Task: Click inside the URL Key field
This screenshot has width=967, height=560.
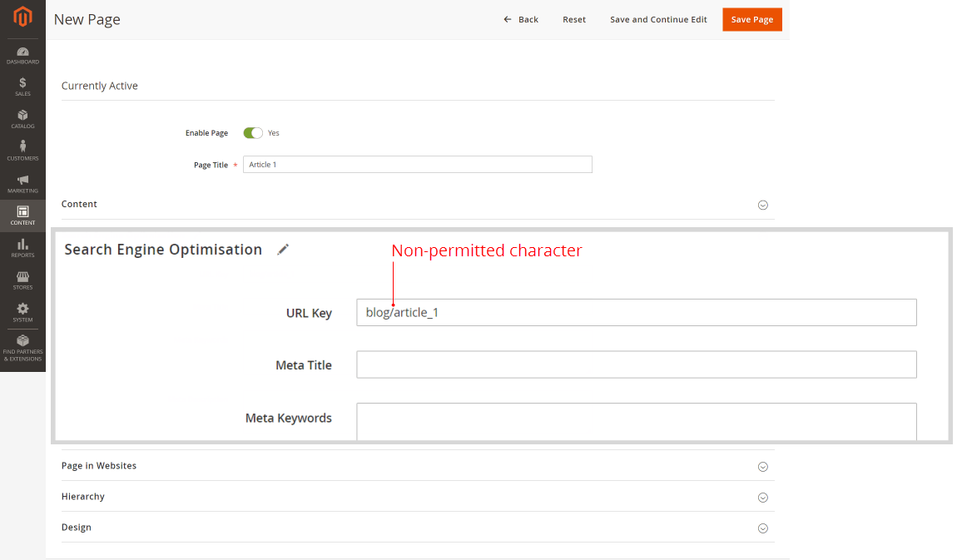Action: click(636, 312)
